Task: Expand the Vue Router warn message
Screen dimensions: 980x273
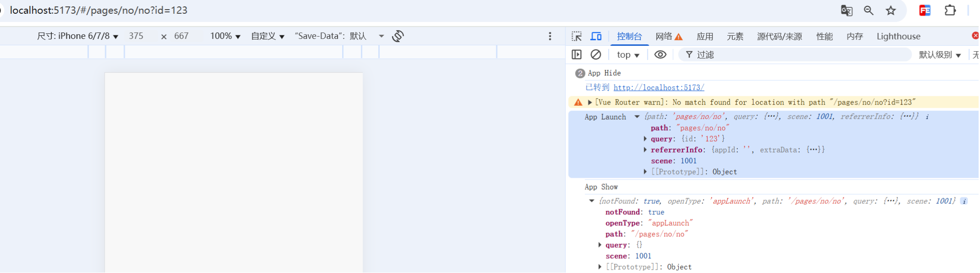Action: [x=590, y=102]
